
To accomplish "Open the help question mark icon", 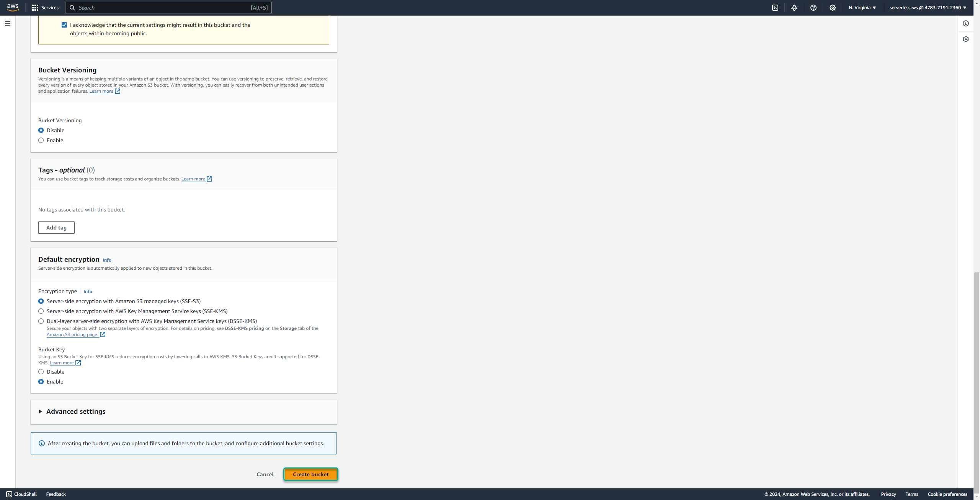I will click(813, 8).
